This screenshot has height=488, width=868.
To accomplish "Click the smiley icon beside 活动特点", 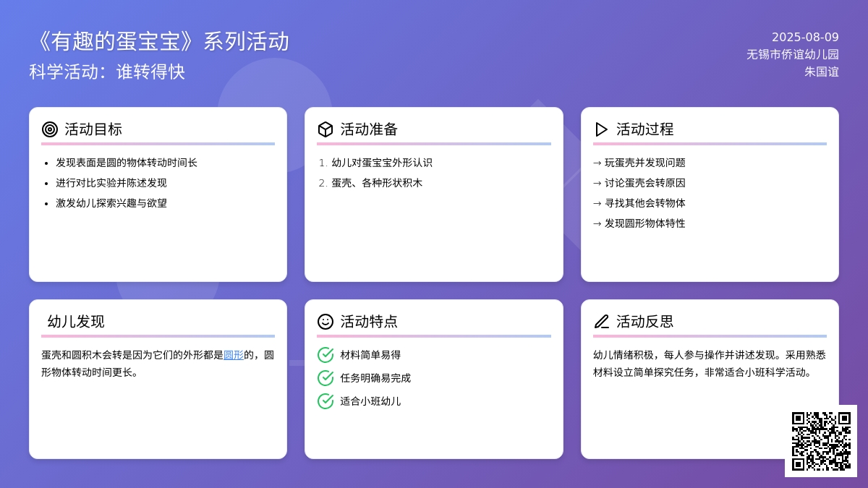I will point(325,322).
